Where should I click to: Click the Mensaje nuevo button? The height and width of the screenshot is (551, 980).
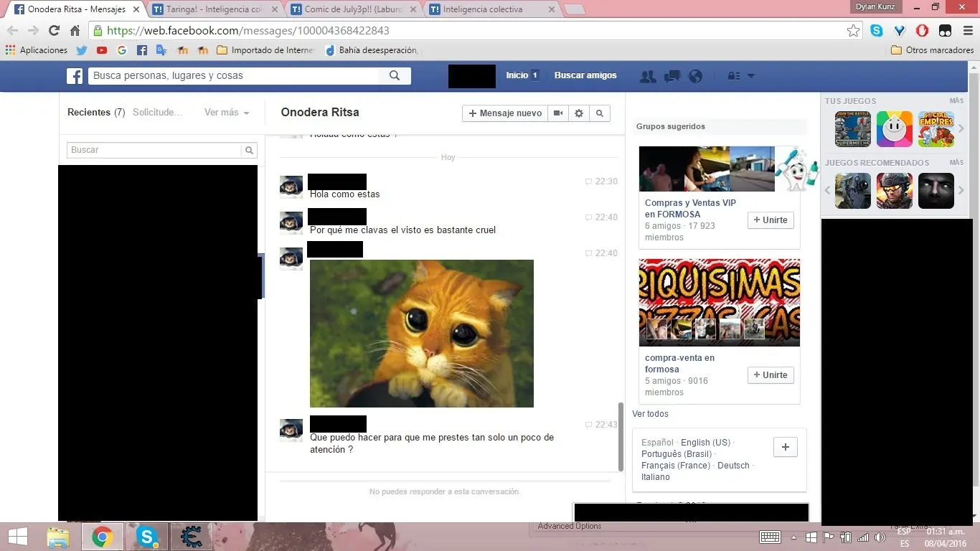click(x=505, y=113)
